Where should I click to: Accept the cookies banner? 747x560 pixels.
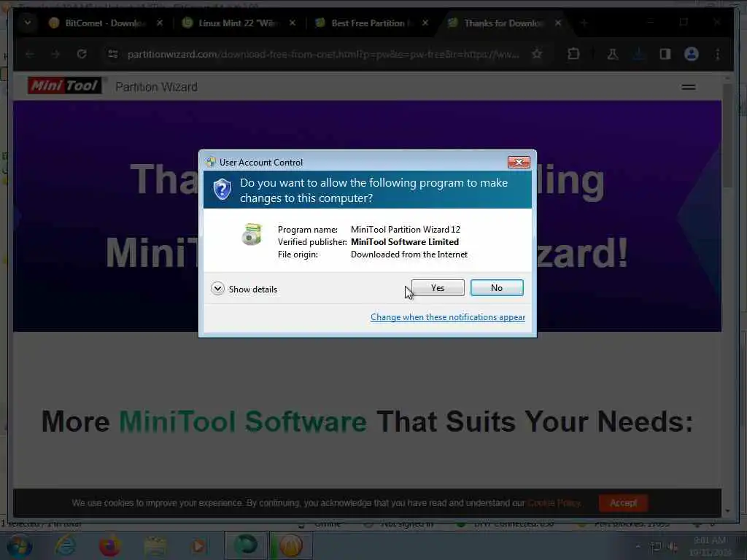point(623,503)
